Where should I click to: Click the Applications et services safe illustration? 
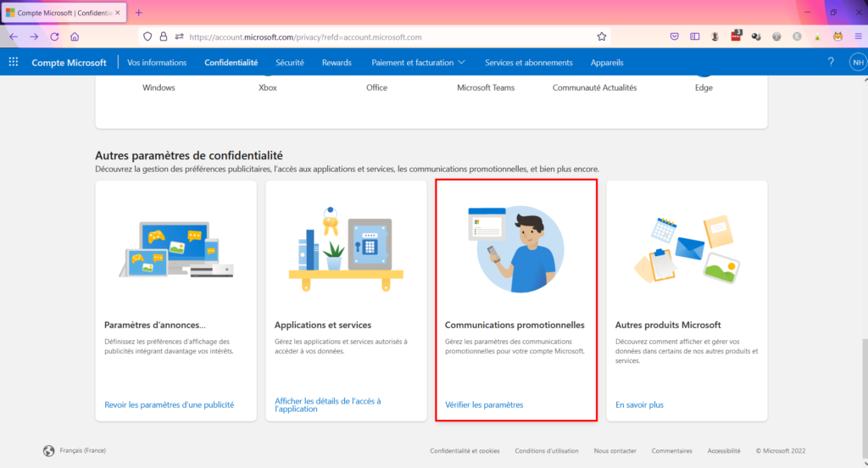click(x=346, y=249)
